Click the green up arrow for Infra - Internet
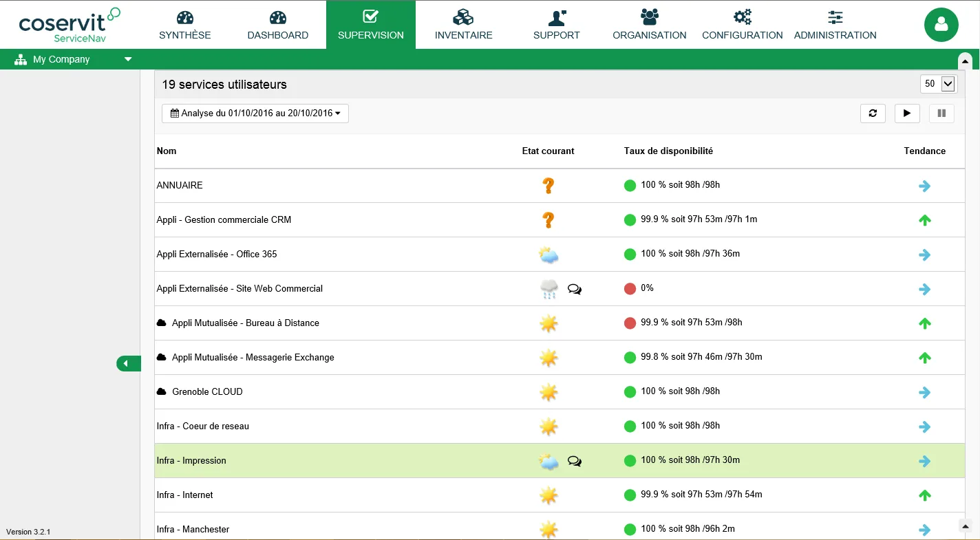The image size is (980, 540). pos(925,495)
